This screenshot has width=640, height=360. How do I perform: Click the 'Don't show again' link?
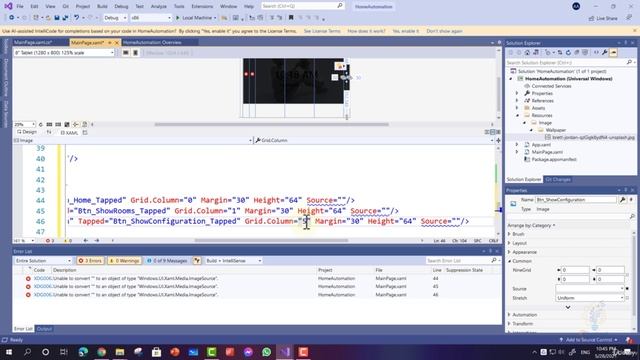click(444, 31)
